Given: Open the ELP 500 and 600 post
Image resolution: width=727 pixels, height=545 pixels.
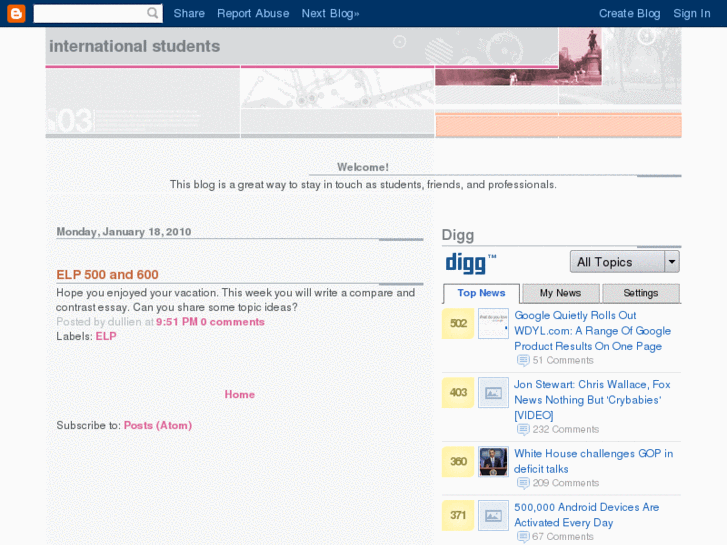Looking at the screenshot, I should (x=108, y=275).
